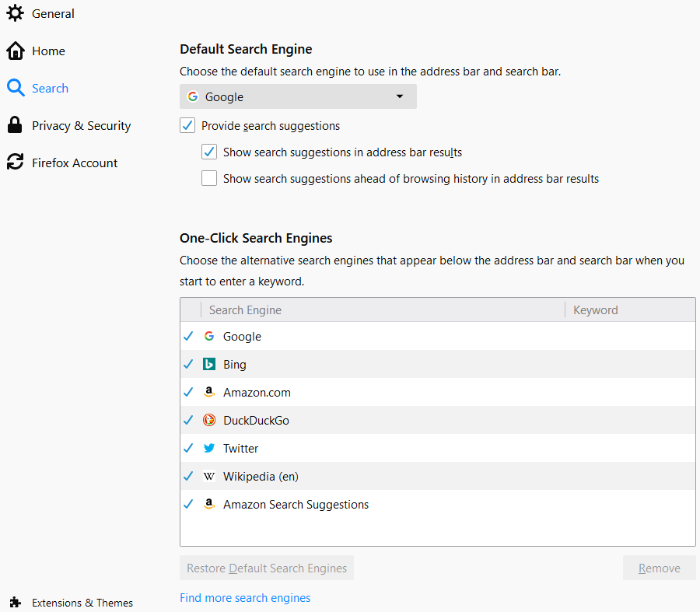
Task: Select the Search settings category
Action: (x=50, y=89)
